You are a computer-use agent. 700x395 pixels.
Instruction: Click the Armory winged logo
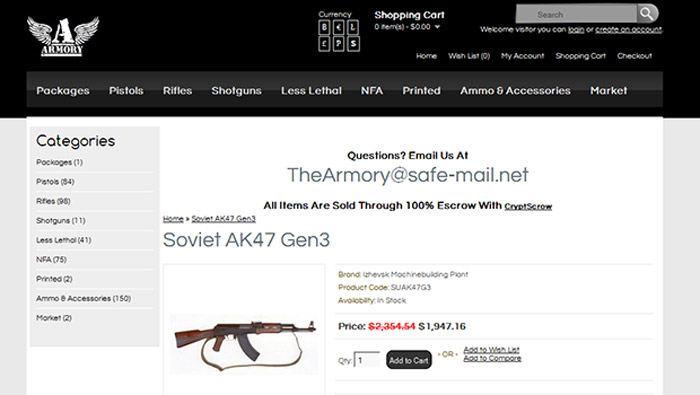[x=63, y=36]
